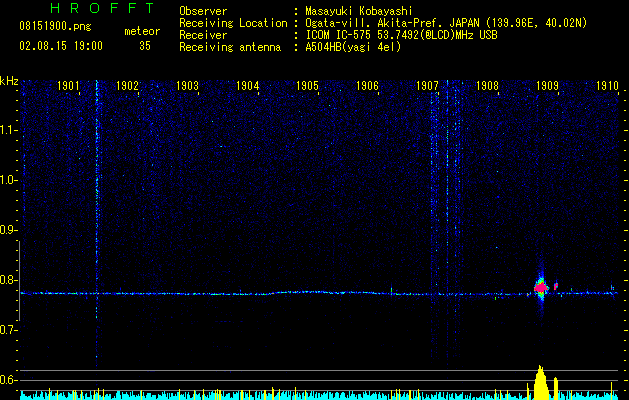
Task: Click the Observer label
Action: pos(203,11)
